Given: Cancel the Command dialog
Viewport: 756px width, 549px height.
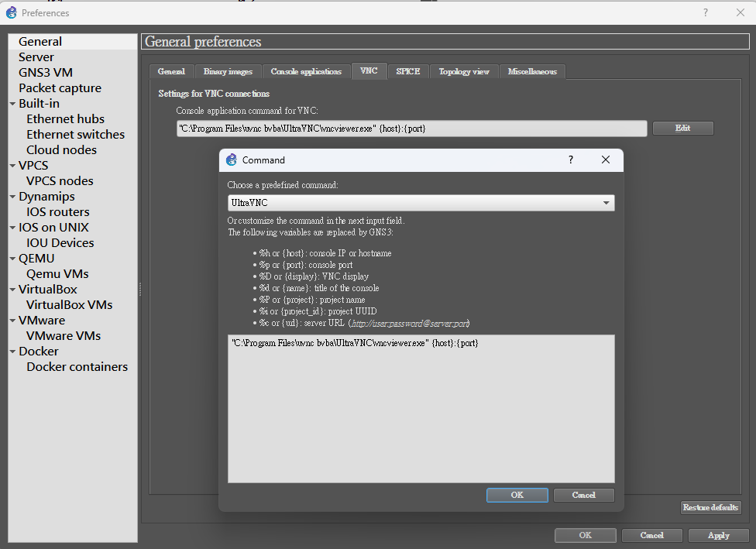Looking at the screenshot, I should pos(583,495).
